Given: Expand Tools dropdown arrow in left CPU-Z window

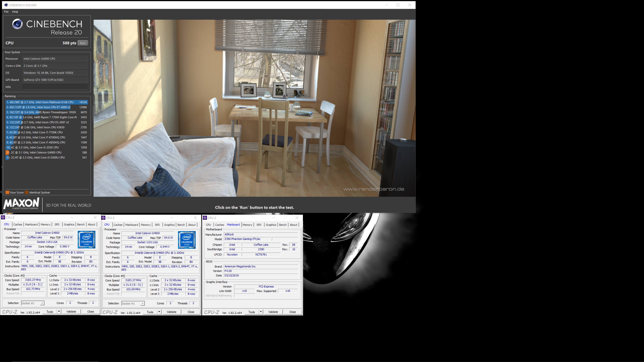Looking at the screenshot, I should (x=59, y=312).
